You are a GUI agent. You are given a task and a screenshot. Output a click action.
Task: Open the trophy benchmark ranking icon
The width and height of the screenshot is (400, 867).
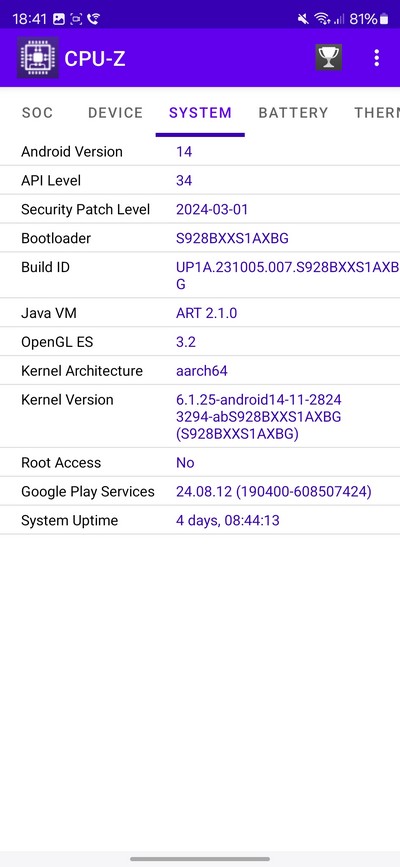(329, 57)
